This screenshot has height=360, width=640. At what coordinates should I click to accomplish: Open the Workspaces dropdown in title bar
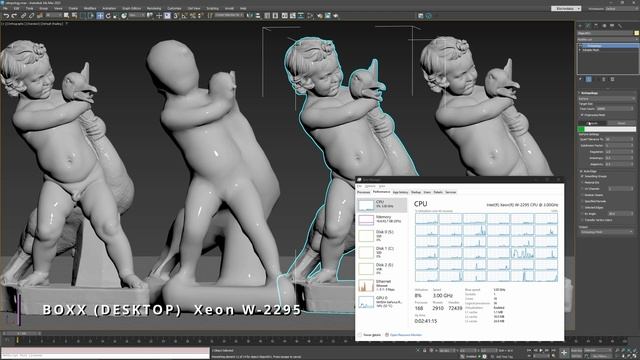tap(566, 8)
